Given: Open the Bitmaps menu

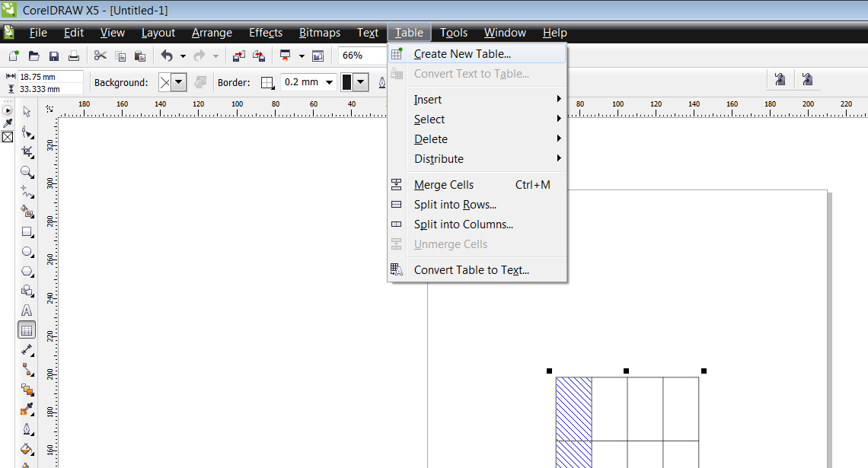Looking at the screenshot, I should tap(320, 33).
